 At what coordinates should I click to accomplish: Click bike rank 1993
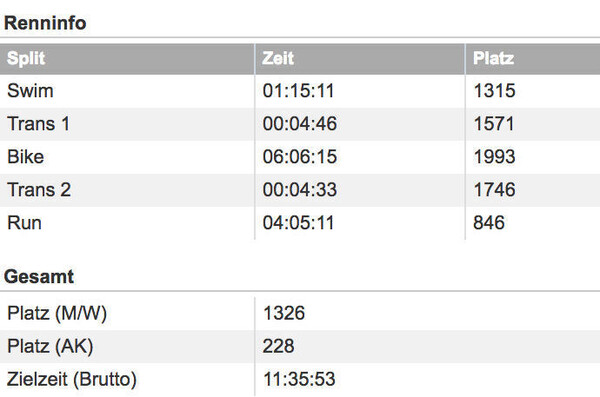tap(494, 157)
